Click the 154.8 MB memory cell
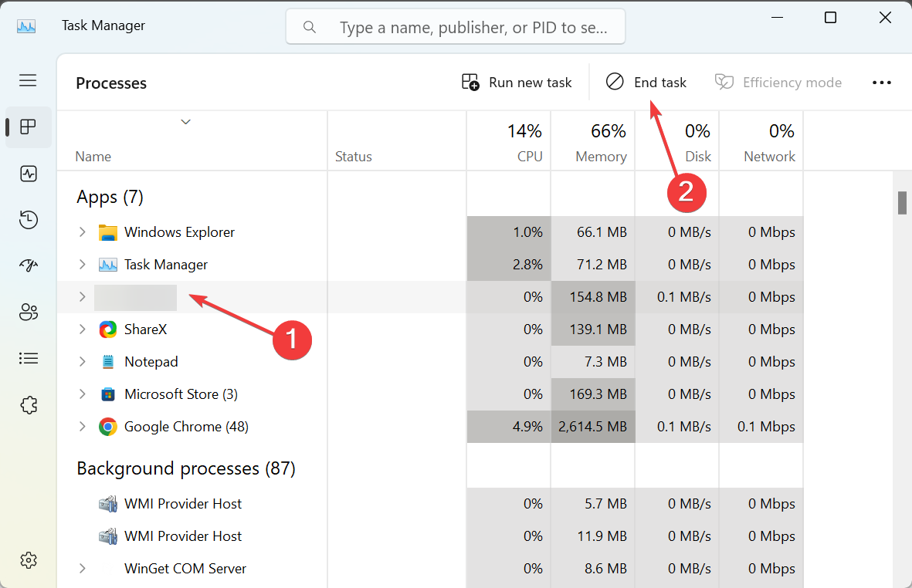This screenshot has width=912, height=588. point(592,297)
